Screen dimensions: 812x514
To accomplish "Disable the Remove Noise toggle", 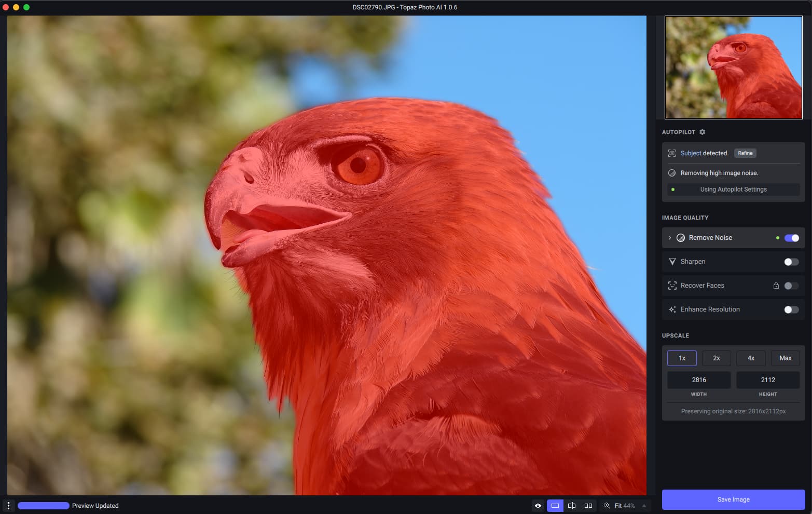I will [x=791, y=238].
